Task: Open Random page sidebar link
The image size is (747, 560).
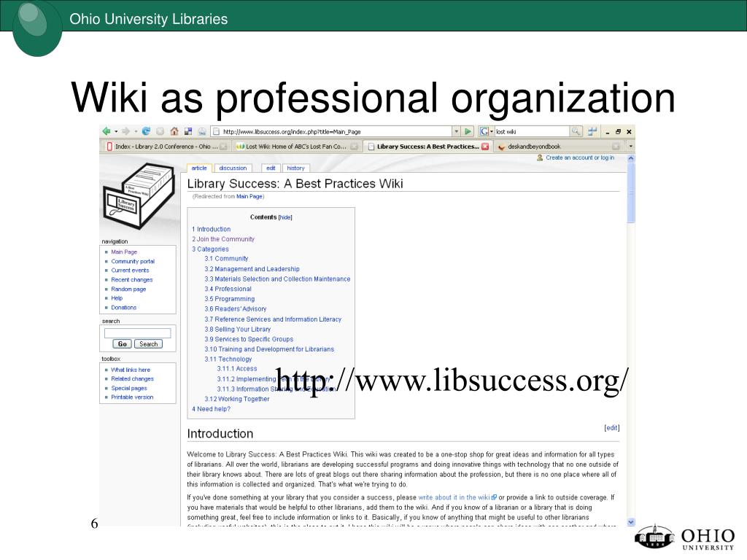Action: pos(128,289)
